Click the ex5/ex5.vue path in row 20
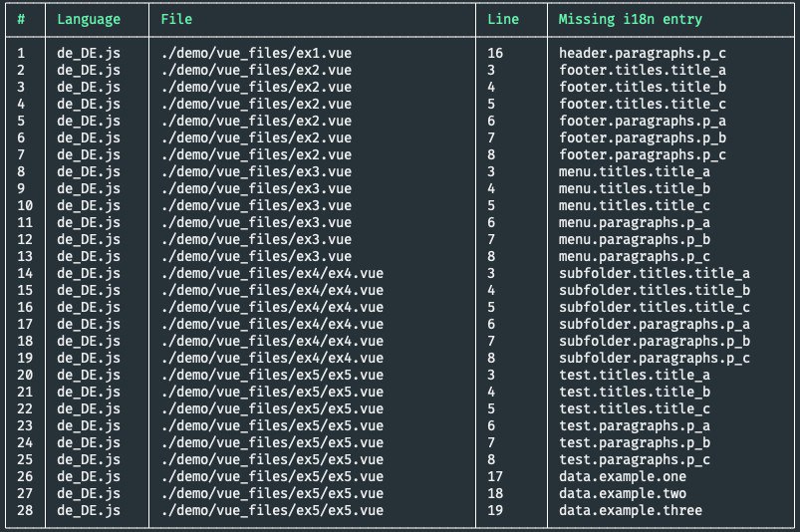Image resolution: width=800 pixels, height=532 pixels. [x=272, y=375]
